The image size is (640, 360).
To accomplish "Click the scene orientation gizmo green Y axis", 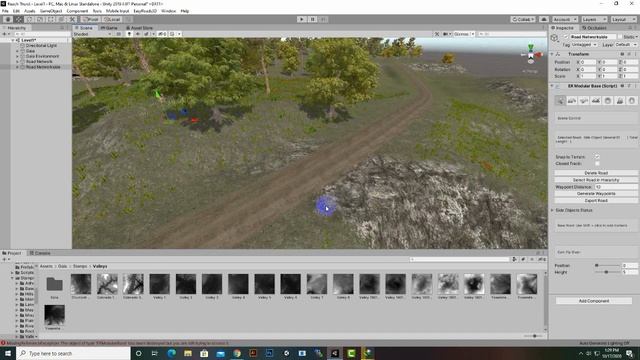I will (531, 47).
